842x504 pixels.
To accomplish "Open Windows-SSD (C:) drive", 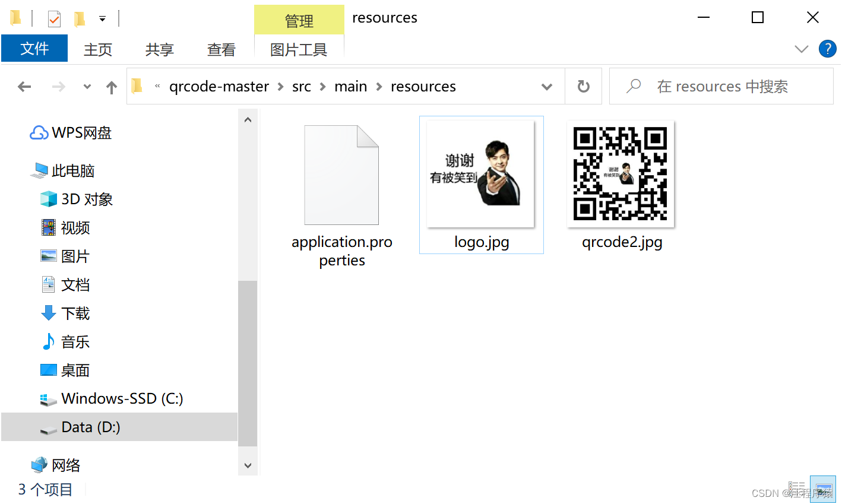I will [122, 398].
